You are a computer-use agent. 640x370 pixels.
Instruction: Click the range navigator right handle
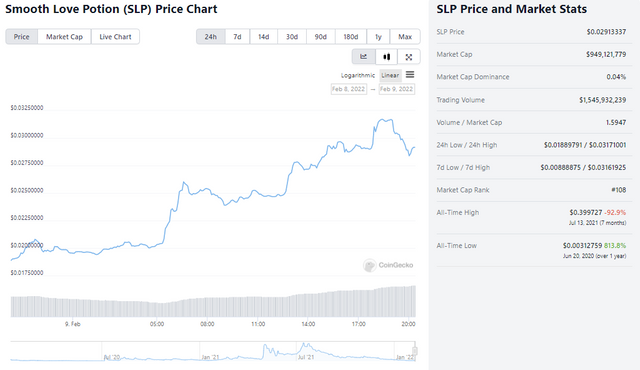pyautogui.click(x=415, y=351)
